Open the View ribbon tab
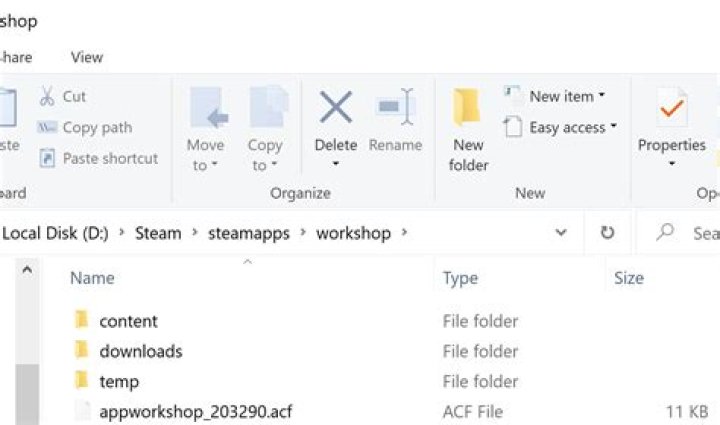Viewport: 720px width, 425px height. point(87,57)
